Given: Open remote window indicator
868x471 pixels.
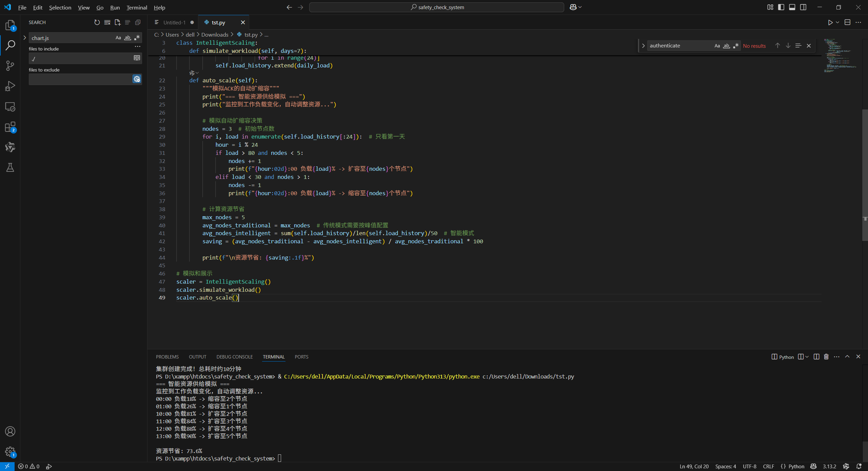Looking at the screenshot, I should coord(7,467).
